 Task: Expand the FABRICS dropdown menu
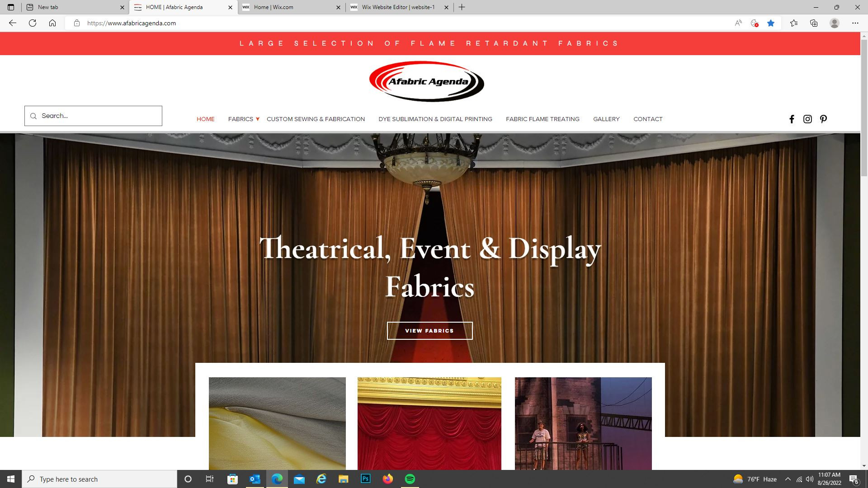(x=244, y=119)
